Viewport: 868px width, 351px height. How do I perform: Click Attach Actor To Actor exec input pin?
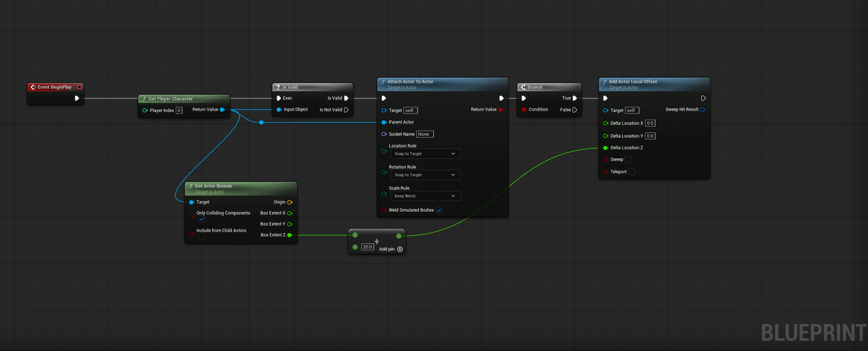click(x=384, y=98)
